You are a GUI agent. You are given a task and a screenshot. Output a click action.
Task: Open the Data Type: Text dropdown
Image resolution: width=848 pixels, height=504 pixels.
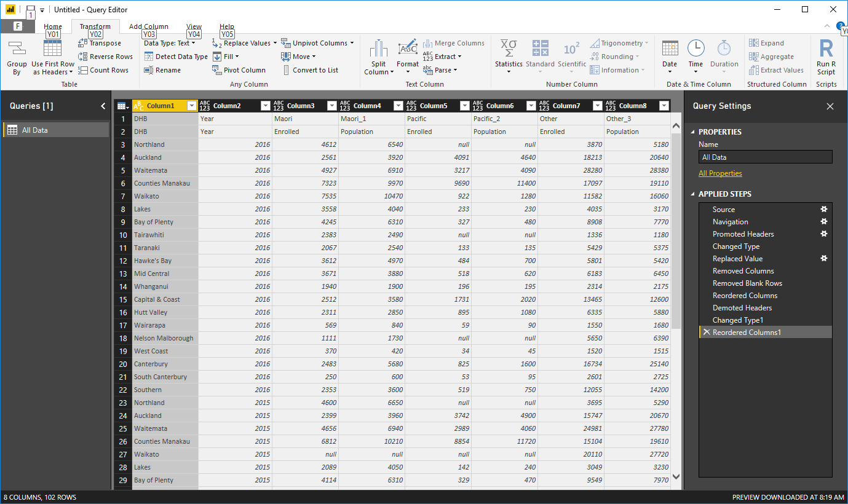point(170,43)
